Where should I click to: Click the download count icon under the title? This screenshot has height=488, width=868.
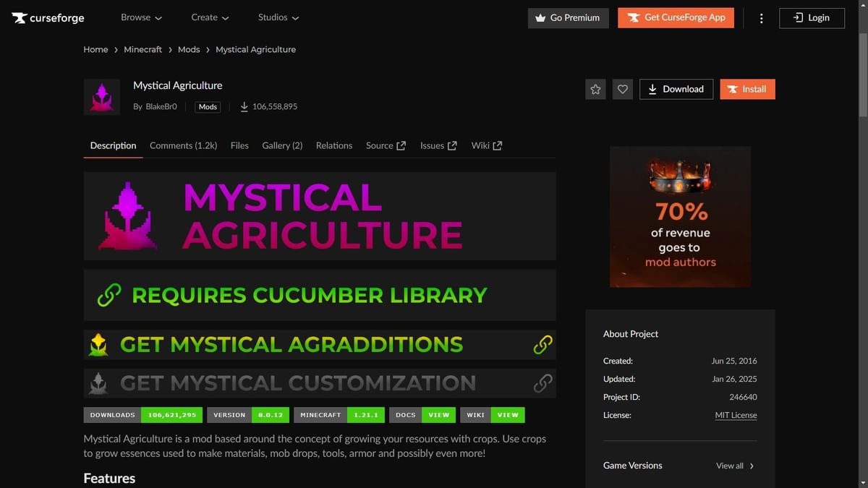[244, 107]
